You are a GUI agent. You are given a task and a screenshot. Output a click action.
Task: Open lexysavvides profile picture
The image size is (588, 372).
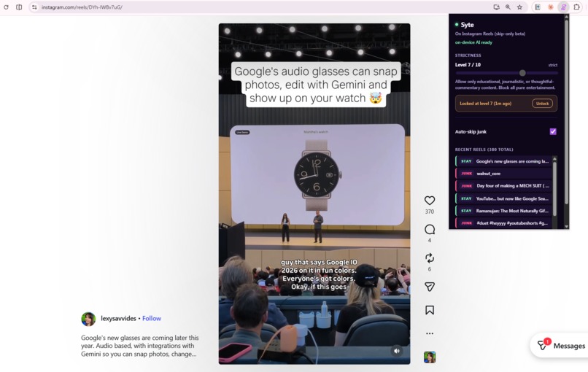(88, 319)
